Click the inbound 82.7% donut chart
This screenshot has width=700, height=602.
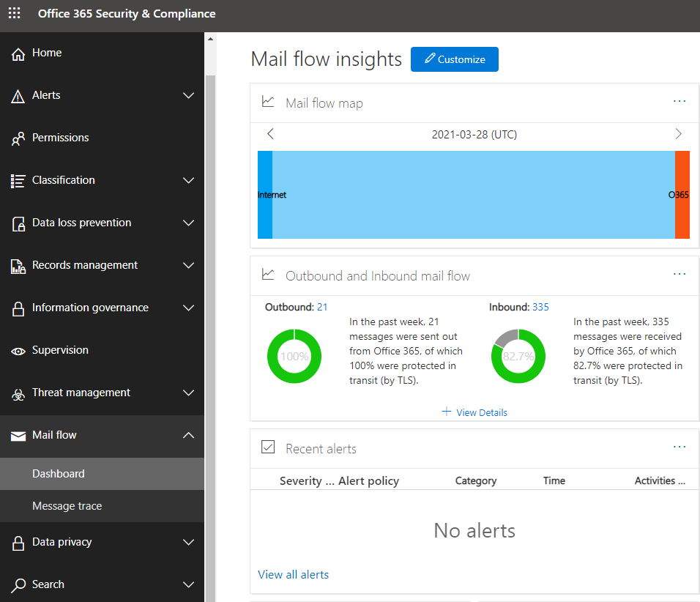tap(518, 357)
